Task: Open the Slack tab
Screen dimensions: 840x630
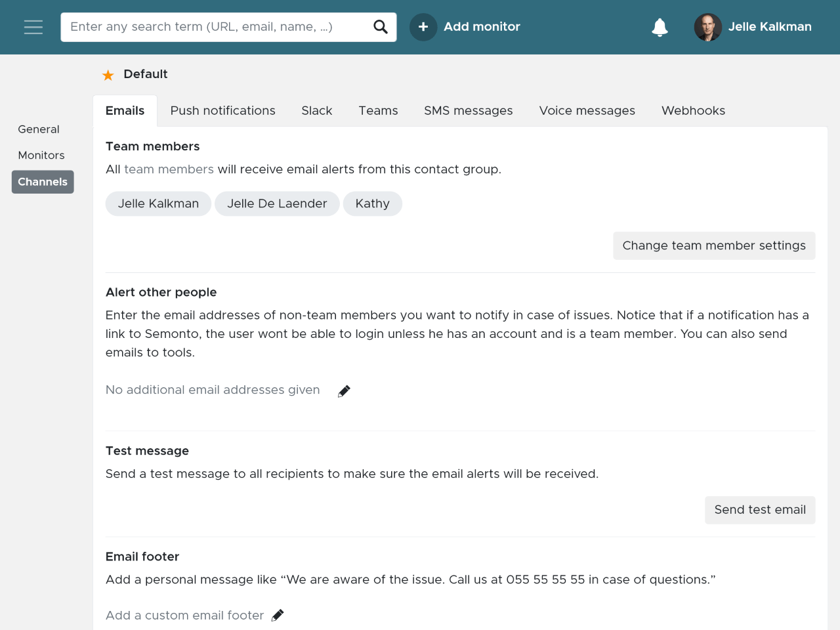Action: (x=317, y=111)
